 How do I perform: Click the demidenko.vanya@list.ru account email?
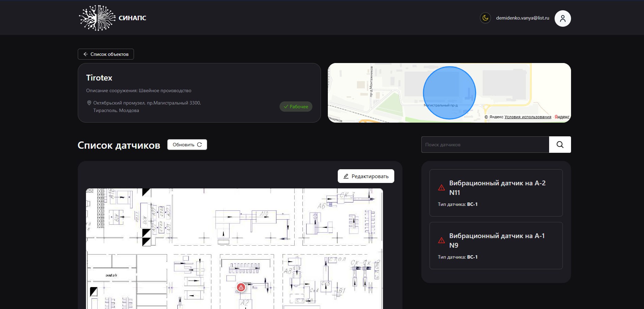coord(522,18)
